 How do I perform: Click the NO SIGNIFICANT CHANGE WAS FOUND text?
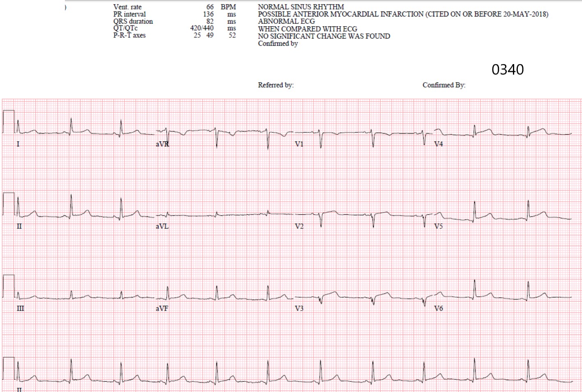[x=324, y=36]
